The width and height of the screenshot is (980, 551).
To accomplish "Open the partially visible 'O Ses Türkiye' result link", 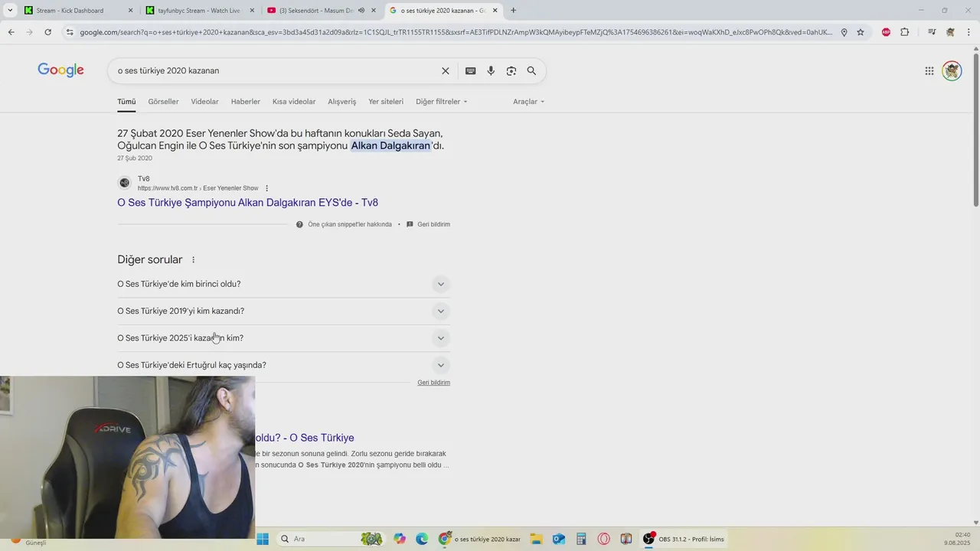I will 305,438.
